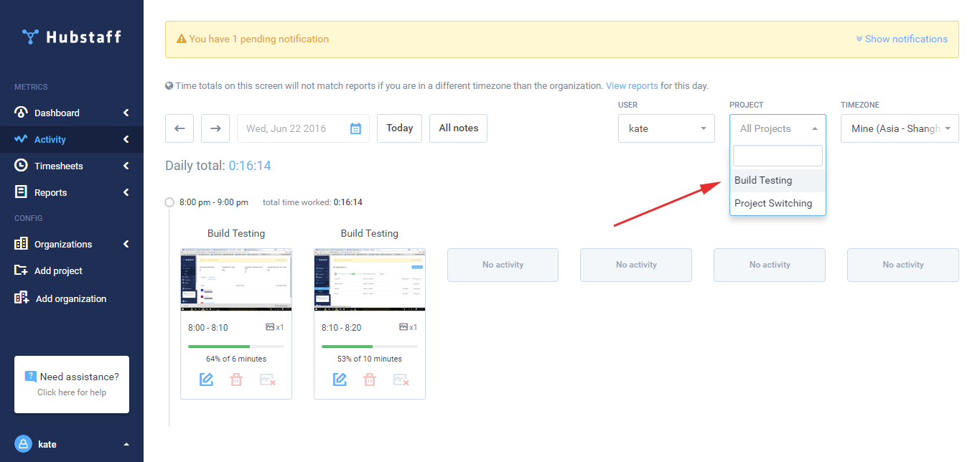Select the Dashboard icon in the sidebar
980x462 pixels.
tap(21, 113)
